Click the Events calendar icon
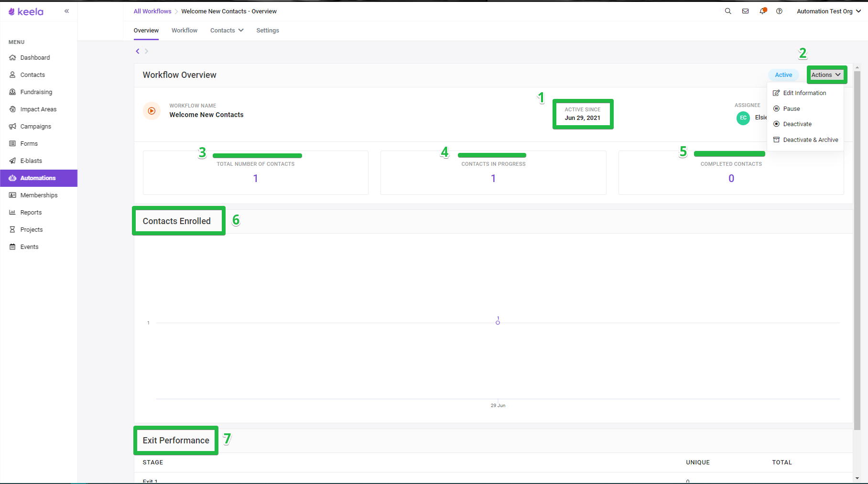 tap(12, 247)
